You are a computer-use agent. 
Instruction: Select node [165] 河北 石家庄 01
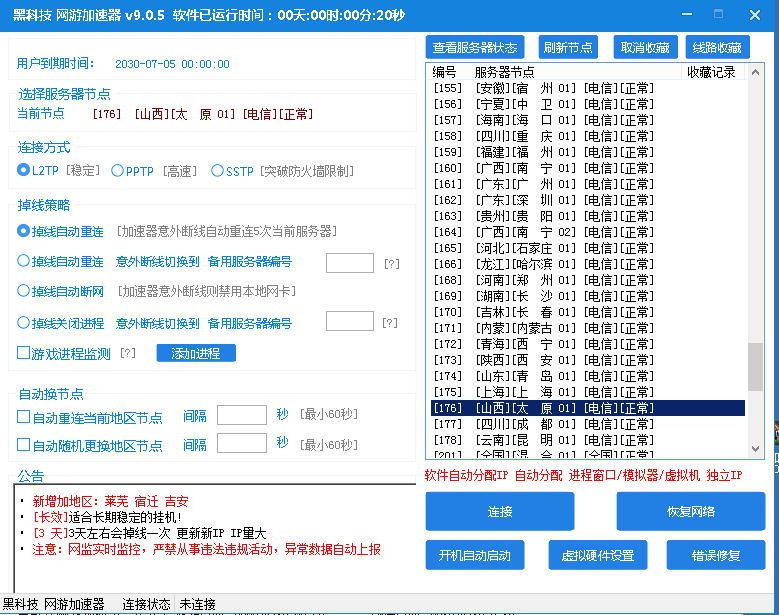click(x=588, y=248)
